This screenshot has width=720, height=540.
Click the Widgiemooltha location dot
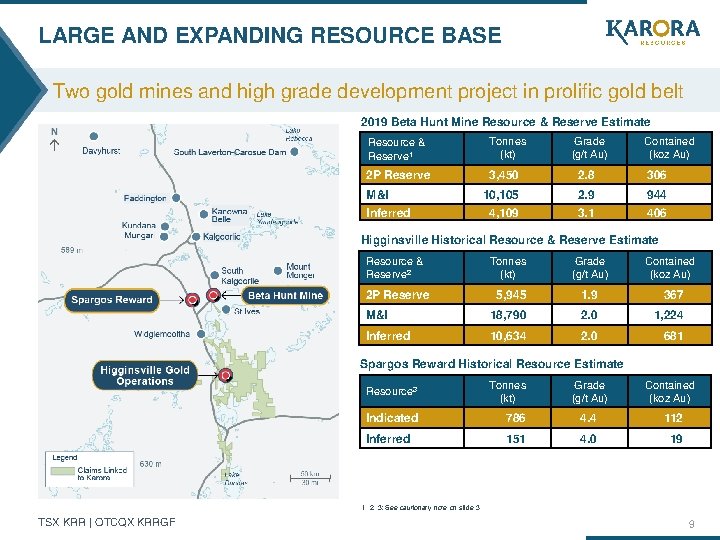[x=201, y=334]
